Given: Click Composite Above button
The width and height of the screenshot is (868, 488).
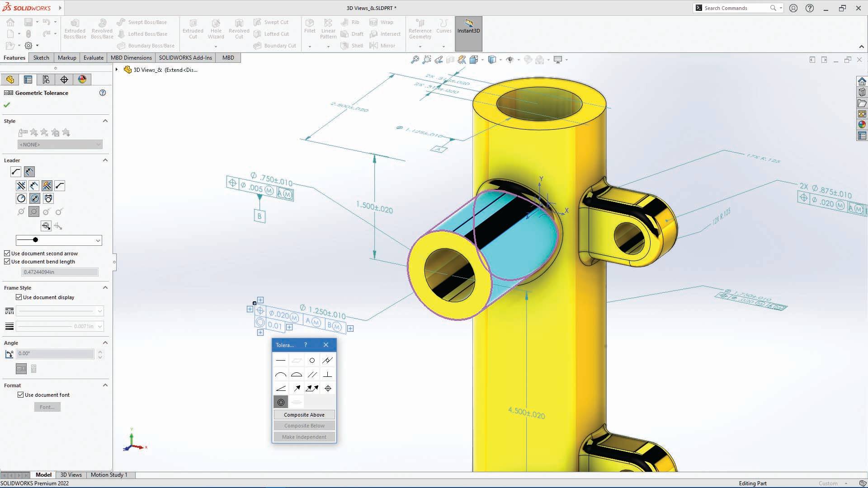Looking at the screenshot, I should 304,415.
